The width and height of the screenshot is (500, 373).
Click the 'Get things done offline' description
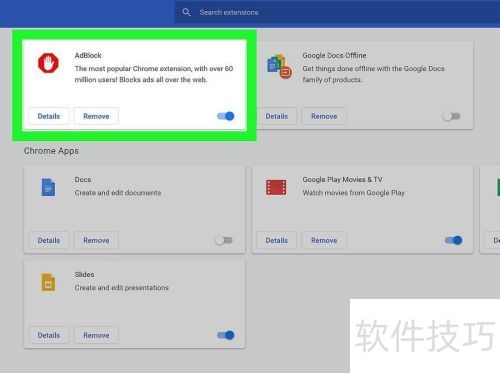point(373,74)
